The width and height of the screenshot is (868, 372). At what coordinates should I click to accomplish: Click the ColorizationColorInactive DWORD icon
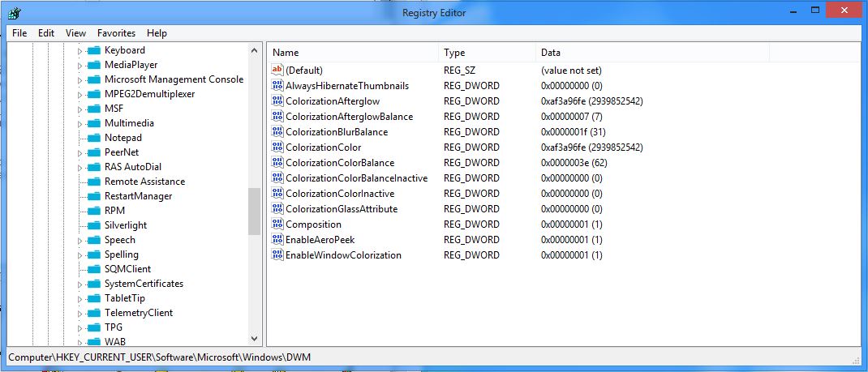pos(277,194)
